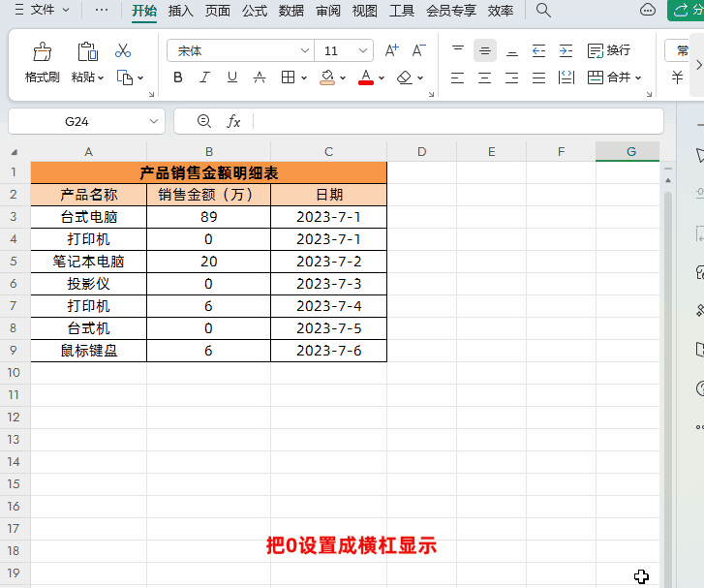Expand the Name Box G24 dropdown

coord(154,121)
